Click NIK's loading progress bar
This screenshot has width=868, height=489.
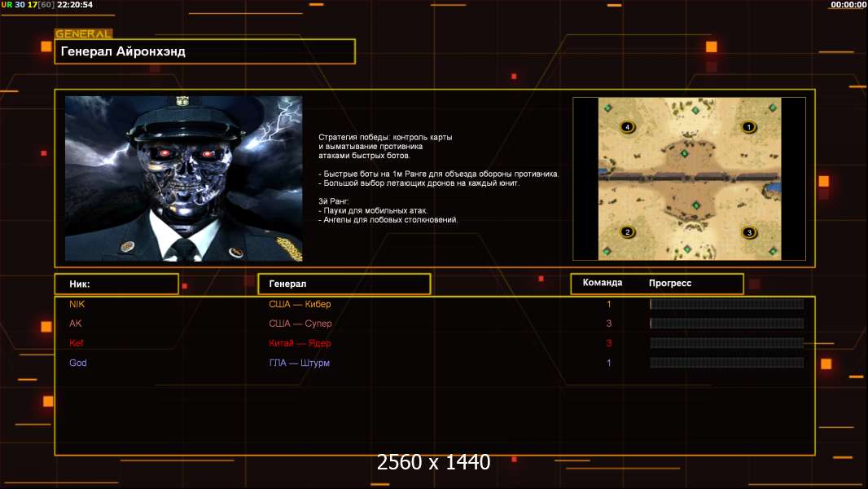727,304
